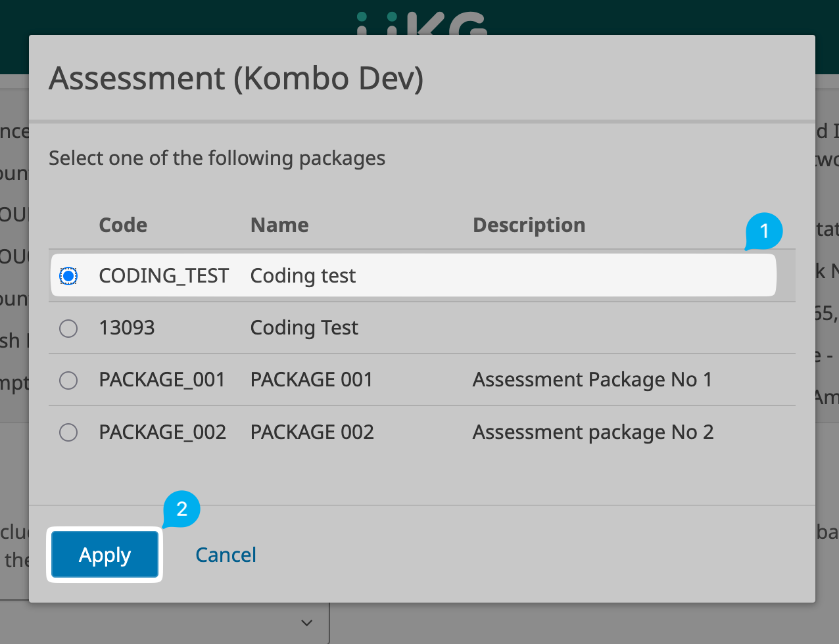The image size is (839, 644).
Task: Click the Assessment (Kombo Dev) dialog title
Action: point(236,79)
